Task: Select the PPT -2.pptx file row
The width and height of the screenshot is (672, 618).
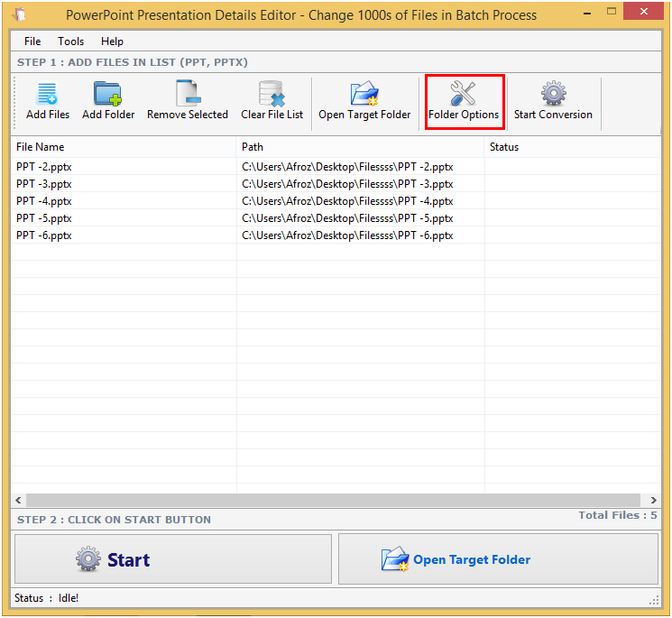Action: pyautogui.click(x=336, y=167)
